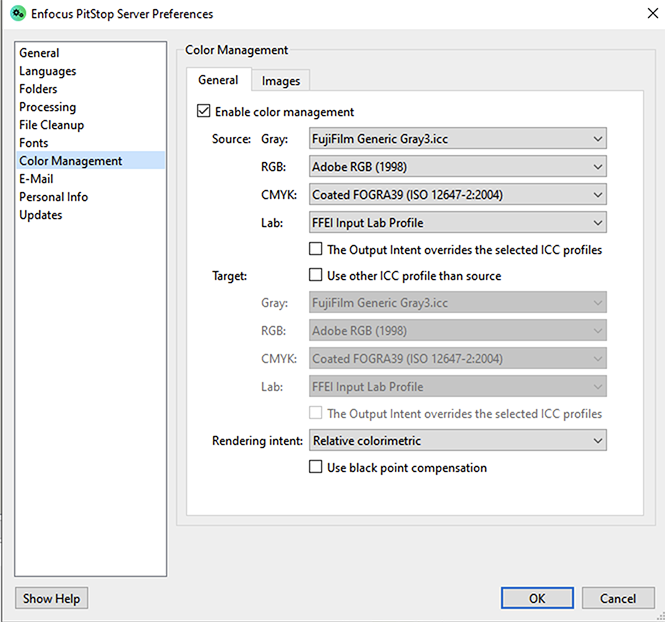Switch to the Images tab
The width and height of the screenshot is (665, 622).
pyautogui.click(x=281, y=81)
